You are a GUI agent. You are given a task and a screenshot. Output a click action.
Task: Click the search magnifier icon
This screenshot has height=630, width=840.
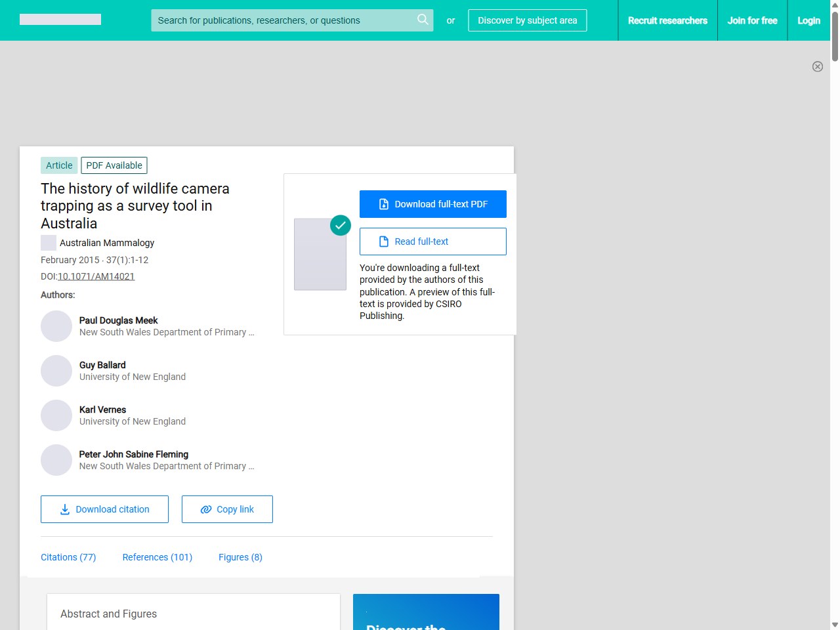pos(423,20)
